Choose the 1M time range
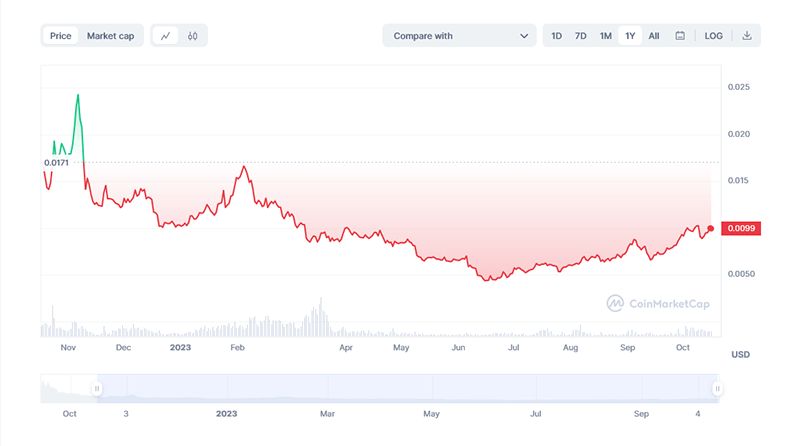Image resolution: width=800 pixels, height=446 pixels. pyautogui.click(x=606, y=36)
